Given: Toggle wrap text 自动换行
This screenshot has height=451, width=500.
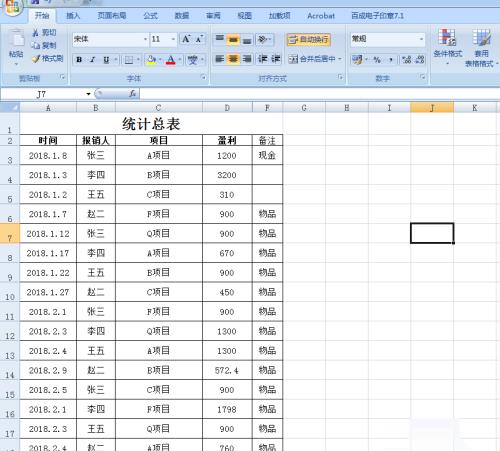Looking at the screenshot, I should 308,40.
